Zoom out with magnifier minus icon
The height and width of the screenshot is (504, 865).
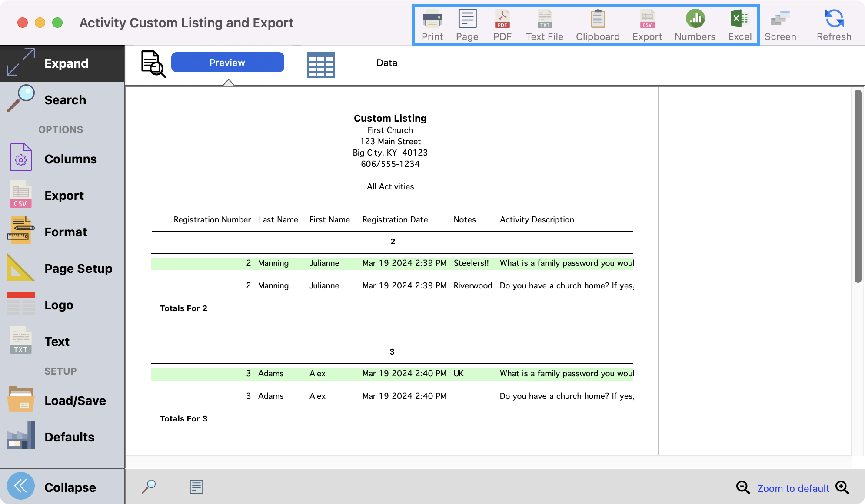pyautogui.click(x=743, y=487)
